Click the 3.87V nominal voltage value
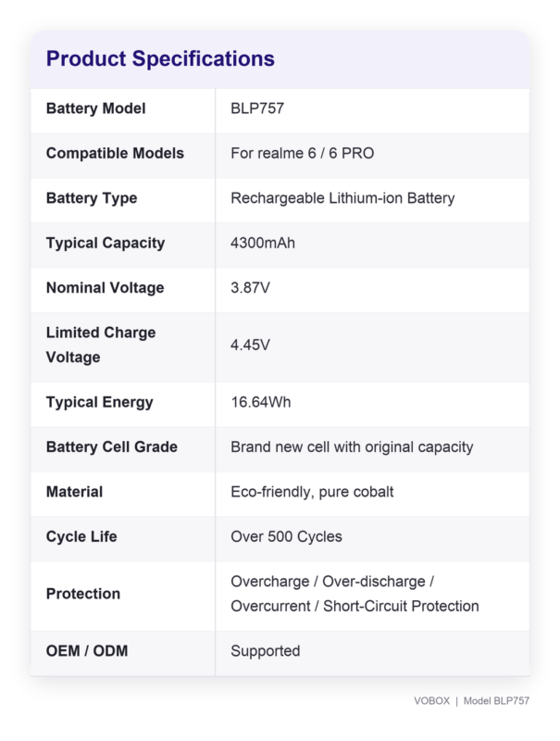Screen dimensions: 560x741 point(250,288)
